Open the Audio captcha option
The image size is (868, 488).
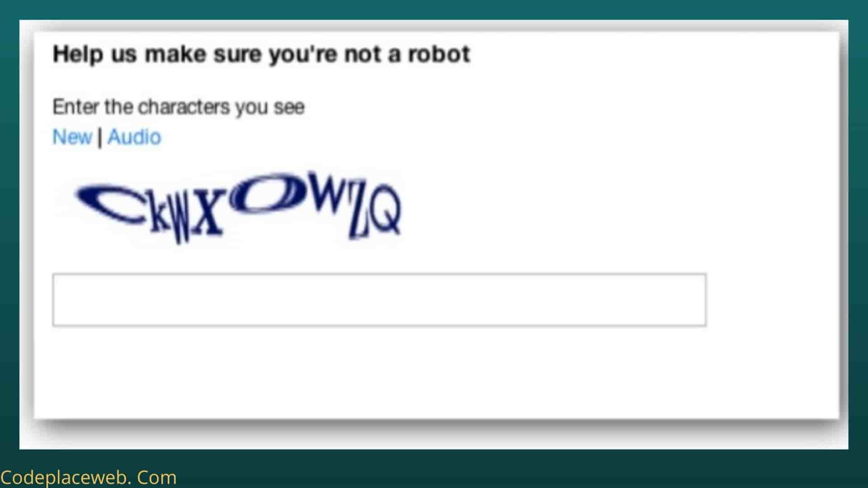pyautogui.click(x=134, y=137)
